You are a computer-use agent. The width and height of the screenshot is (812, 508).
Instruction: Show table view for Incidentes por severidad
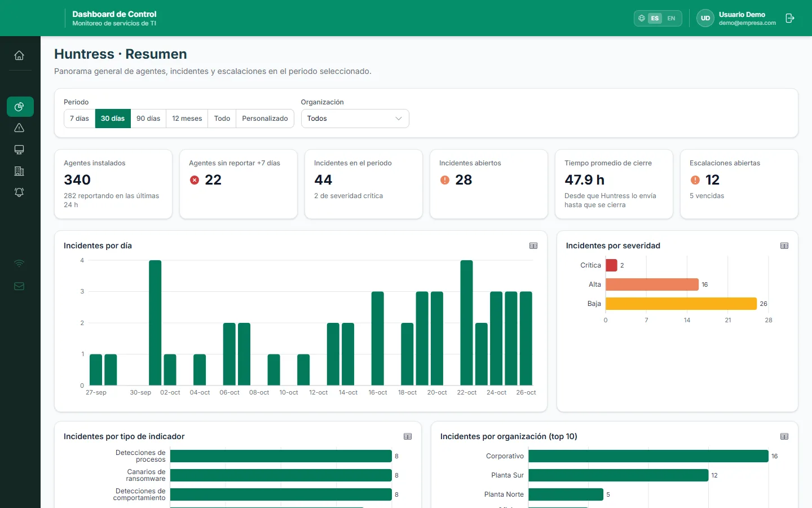tap(784, 246)
